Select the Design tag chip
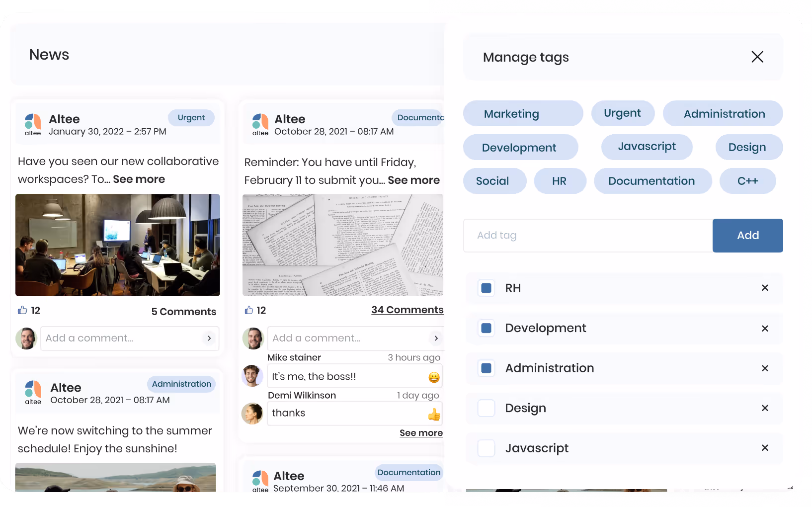The height and width of the screenshot is (507, 812). [749, 147]
